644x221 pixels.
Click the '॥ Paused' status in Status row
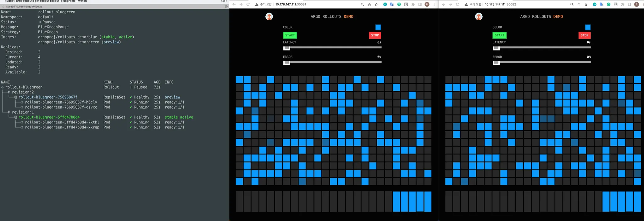(x=47, y=22)
